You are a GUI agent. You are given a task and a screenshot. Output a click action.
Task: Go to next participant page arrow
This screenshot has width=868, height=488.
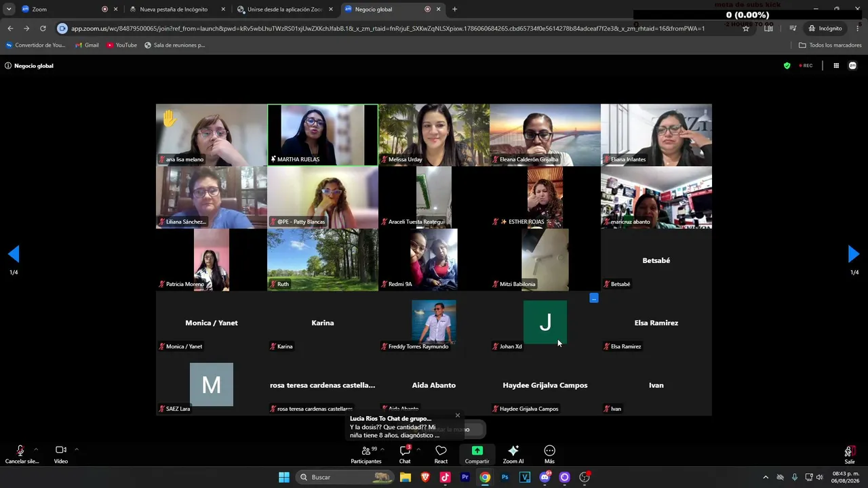854,254
